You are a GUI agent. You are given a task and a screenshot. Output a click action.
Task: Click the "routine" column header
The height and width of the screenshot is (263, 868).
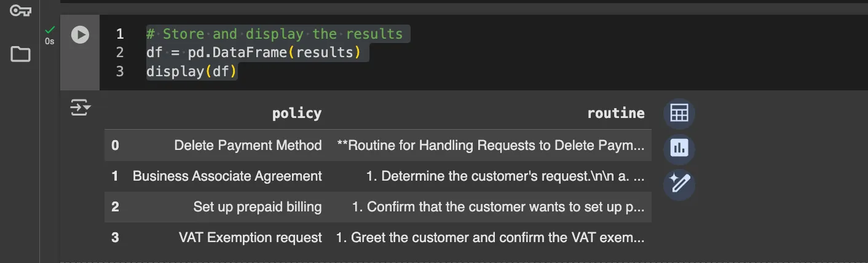pyautogui.click(x=615, y=113)
